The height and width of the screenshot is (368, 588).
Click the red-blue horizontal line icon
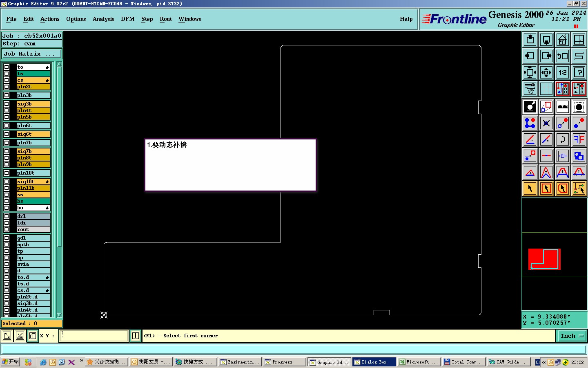[546, 156]
